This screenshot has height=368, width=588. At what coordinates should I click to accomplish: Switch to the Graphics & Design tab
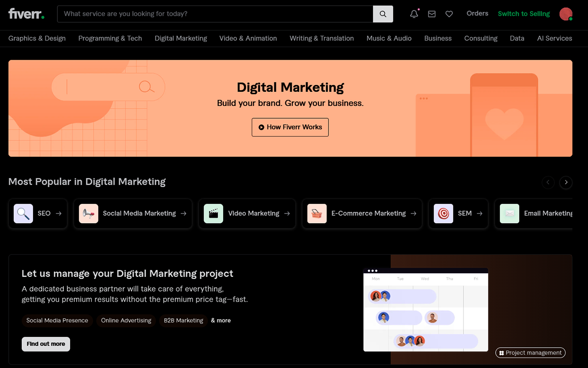click(37, 38)
